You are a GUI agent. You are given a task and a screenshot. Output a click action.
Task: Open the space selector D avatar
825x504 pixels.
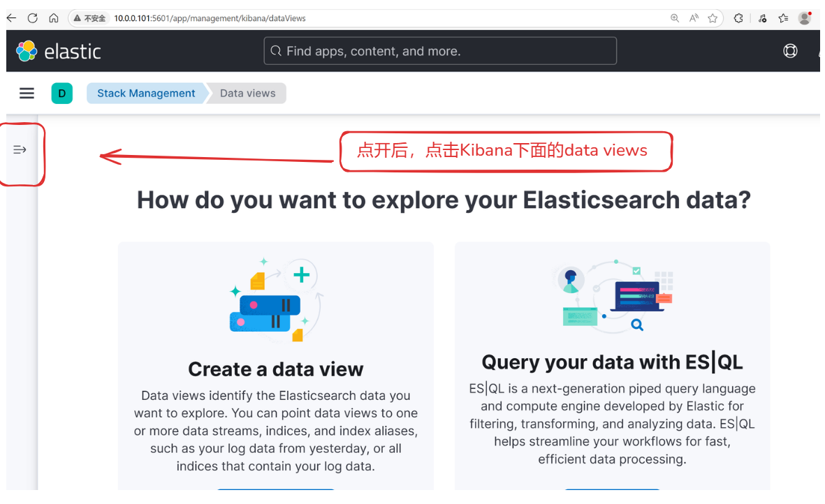[62, 93]
